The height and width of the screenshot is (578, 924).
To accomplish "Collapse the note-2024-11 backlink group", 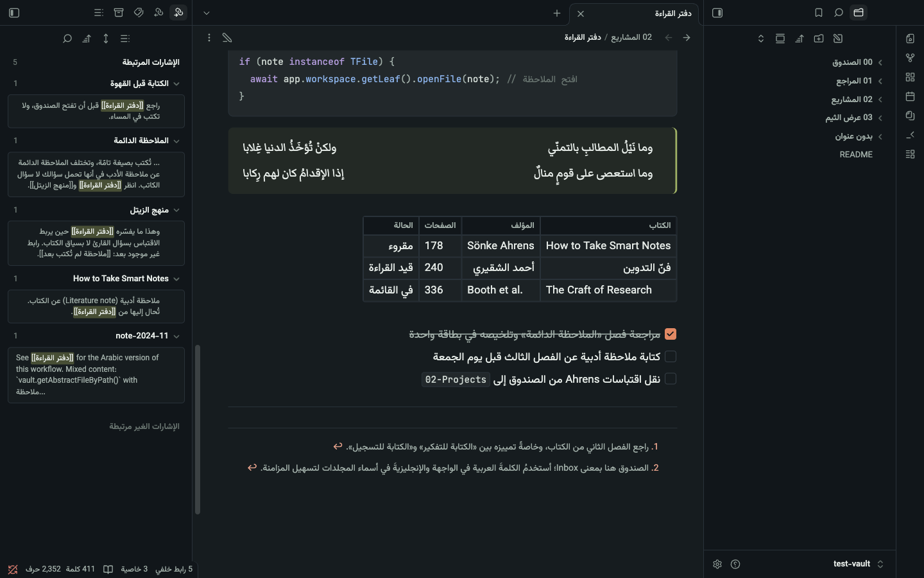I will [x=176, y=336].
